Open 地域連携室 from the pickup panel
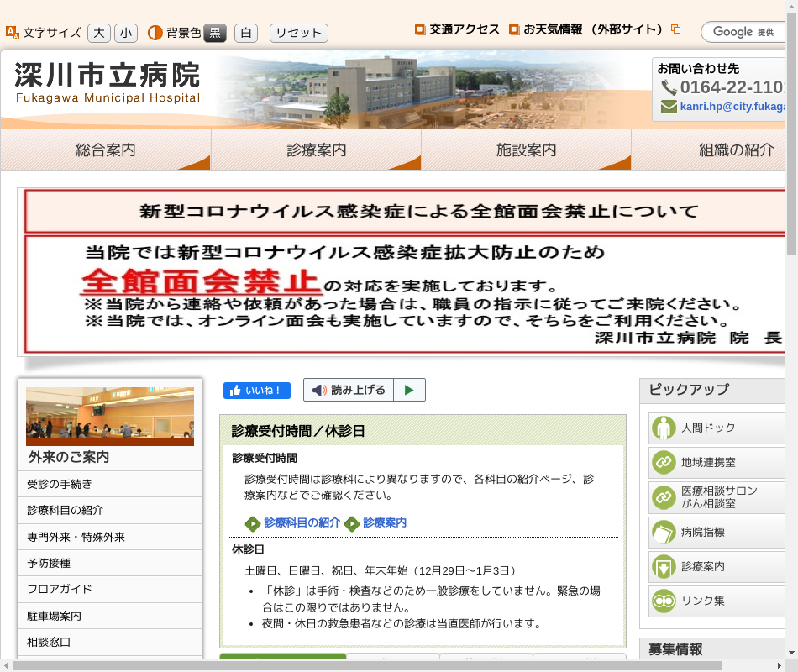Image resolution: width=798 pixels, height=672 pixels. (x=664, y=463)
